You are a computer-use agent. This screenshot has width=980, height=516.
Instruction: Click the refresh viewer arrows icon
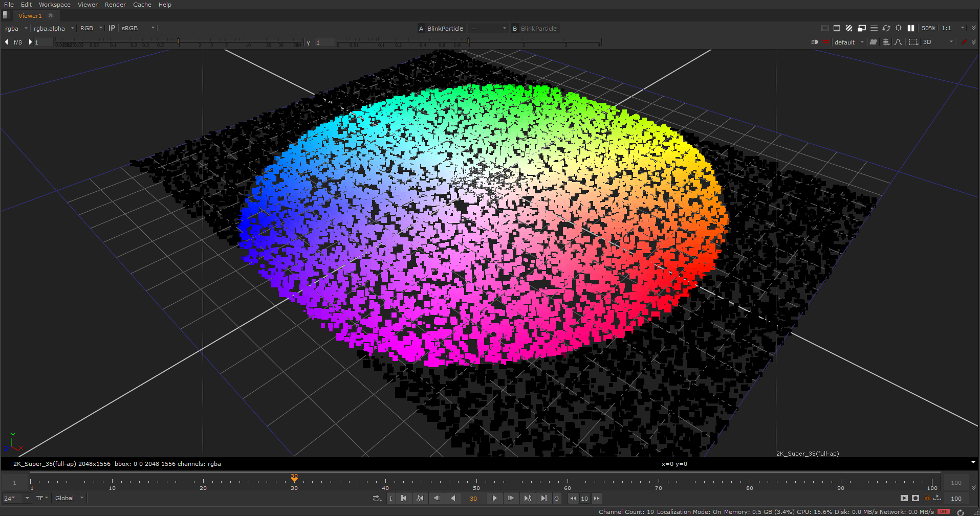point(886,28)
